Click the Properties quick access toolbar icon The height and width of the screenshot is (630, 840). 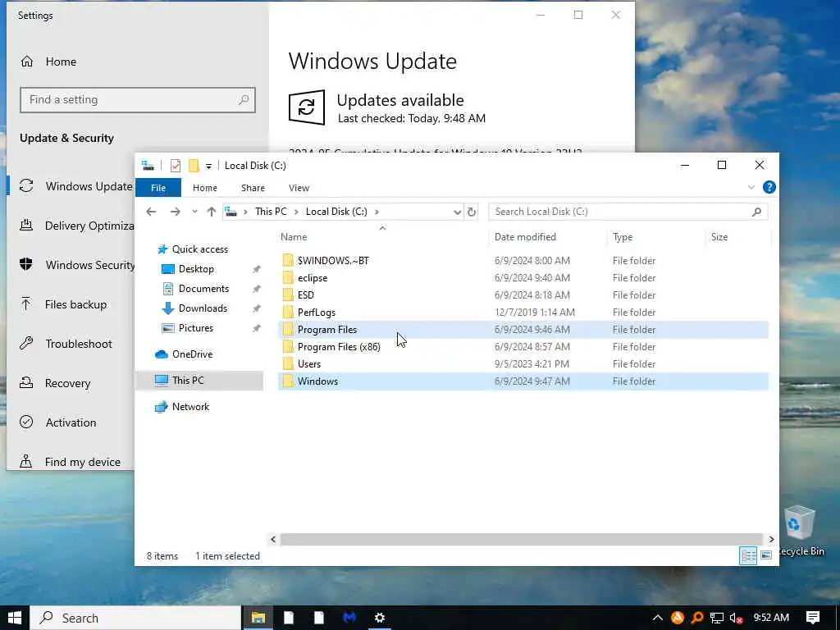[x=176, y=166]
